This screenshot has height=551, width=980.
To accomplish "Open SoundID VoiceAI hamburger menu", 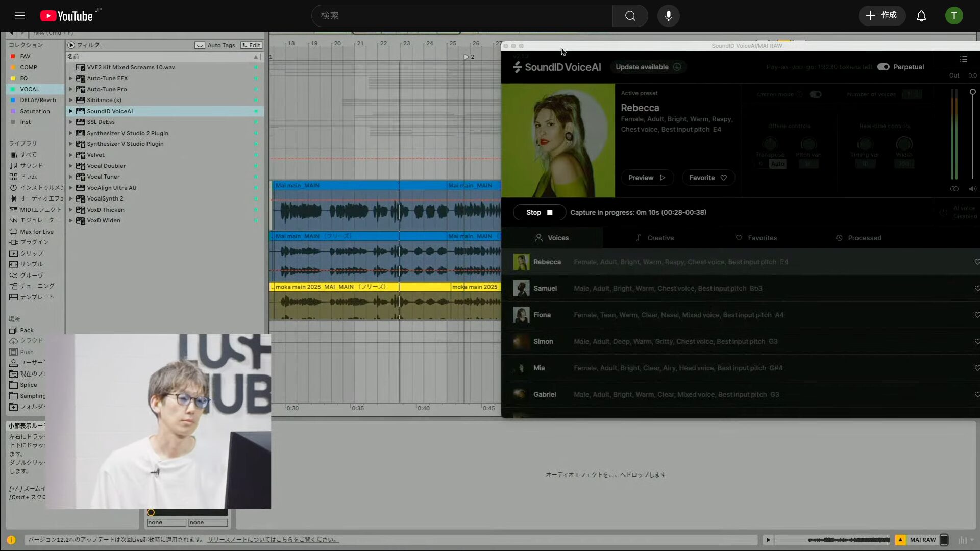I will click(963, 60).
